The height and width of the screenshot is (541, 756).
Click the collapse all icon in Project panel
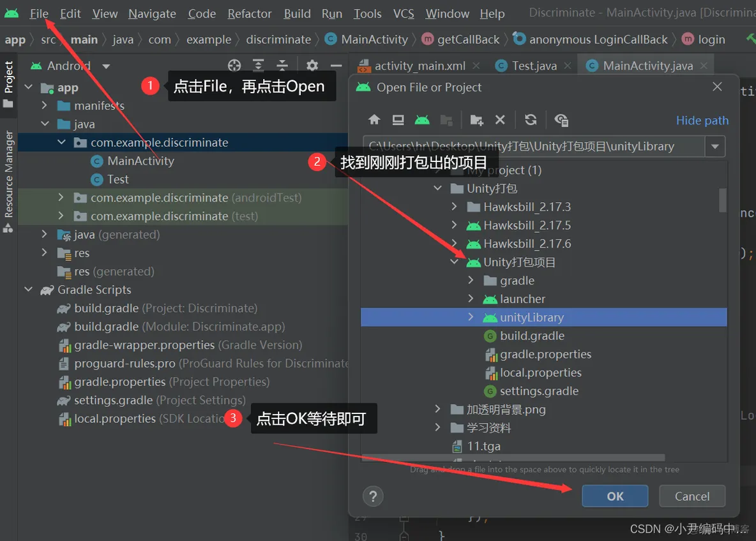pyautogui.click(x=282, y=66)
